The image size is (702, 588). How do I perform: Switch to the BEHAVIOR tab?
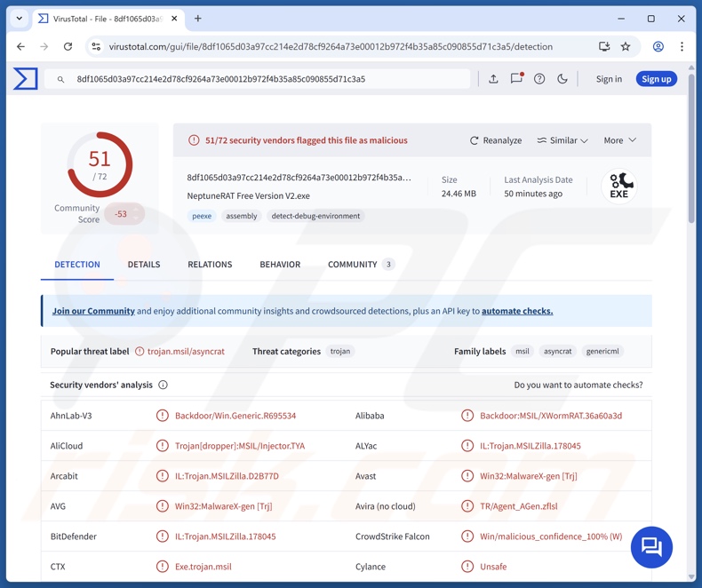(280, 265)
